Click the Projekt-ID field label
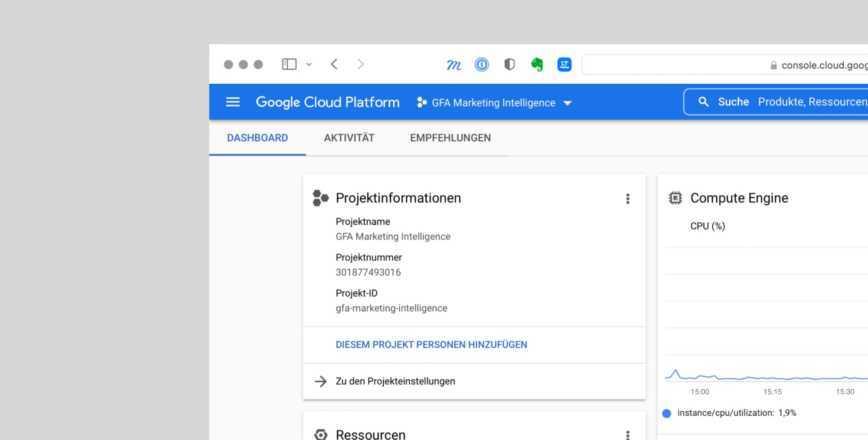Viewport: 868px width, 440px height. tap(356, 293)
